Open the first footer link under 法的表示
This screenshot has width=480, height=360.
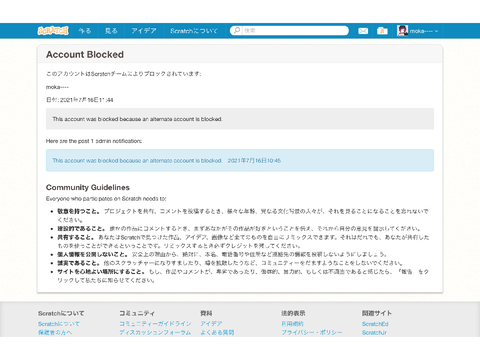(x=292, y=324)
